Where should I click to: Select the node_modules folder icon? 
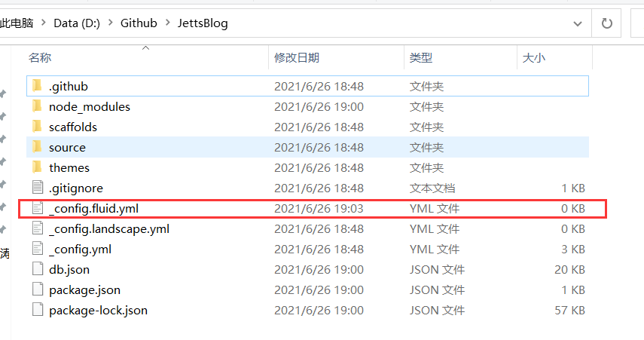(38, 107)
